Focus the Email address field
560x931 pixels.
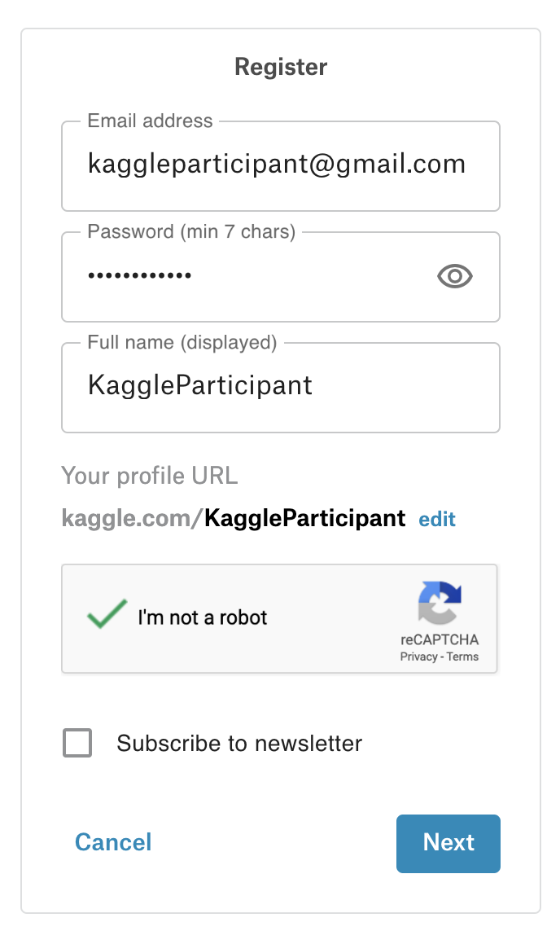tap(277, 165)
